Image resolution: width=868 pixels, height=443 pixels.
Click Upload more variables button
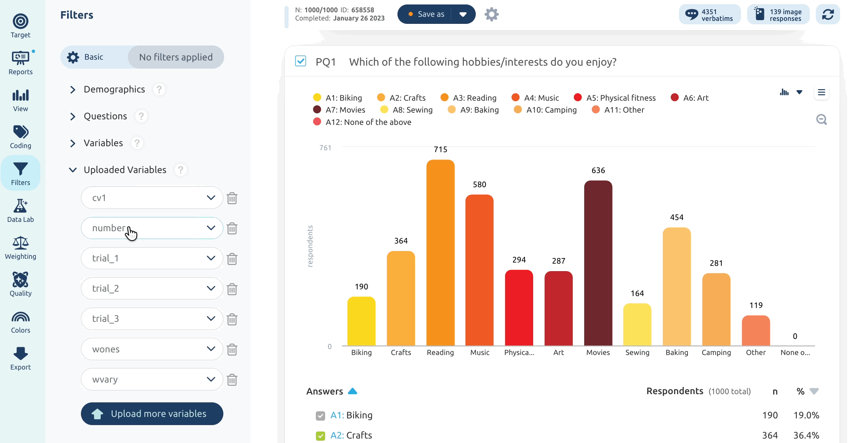[x=152, y=414]
